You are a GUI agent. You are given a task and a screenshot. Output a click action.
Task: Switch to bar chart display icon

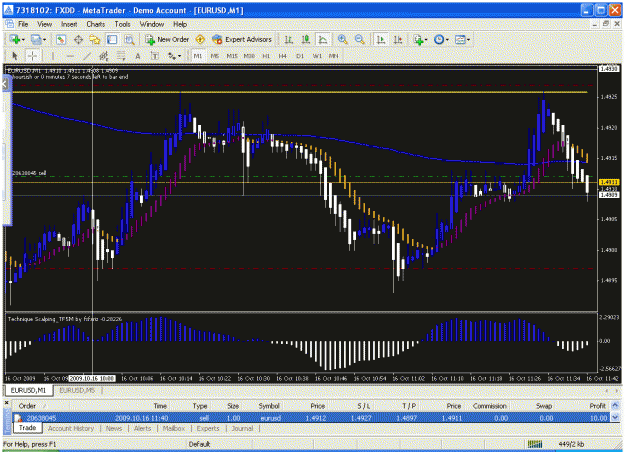pos(289,39)
